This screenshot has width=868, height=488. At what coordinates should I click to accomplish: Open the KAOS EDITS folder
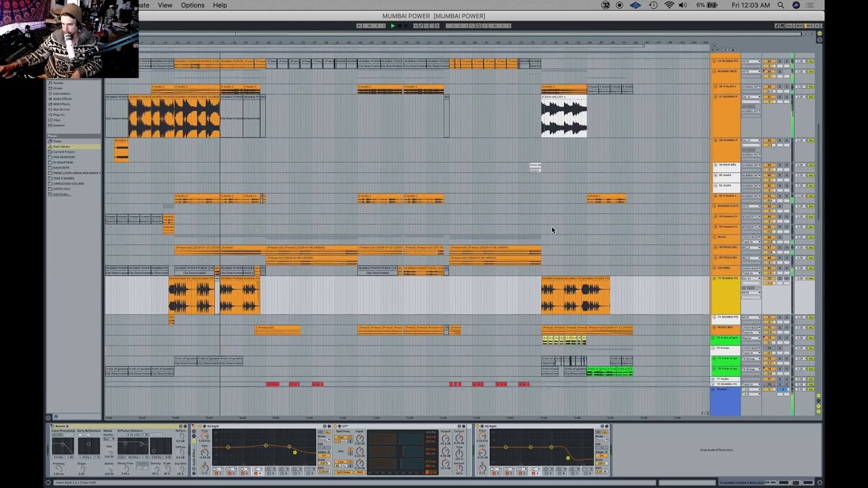[x=62, y=167]
